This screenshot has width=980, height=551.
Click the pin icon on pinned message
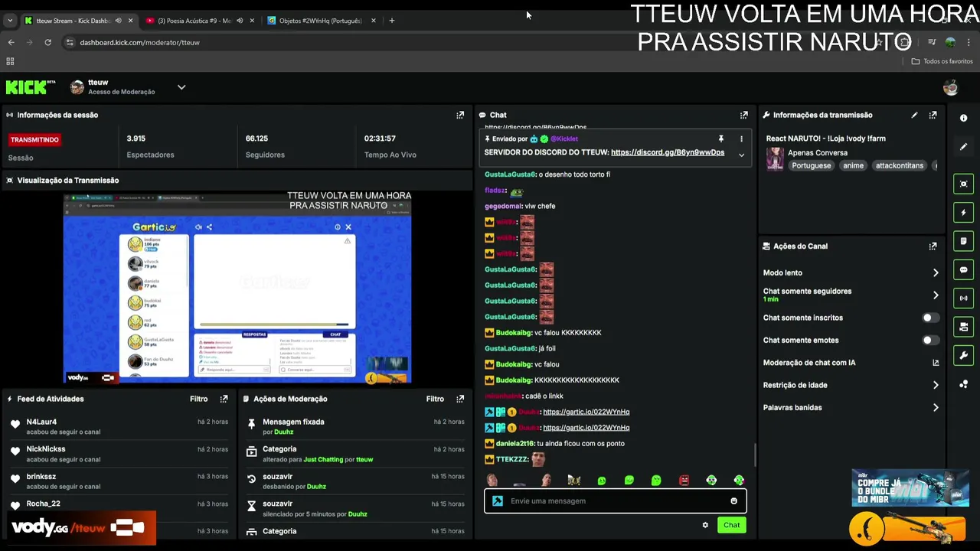[720, 139]
